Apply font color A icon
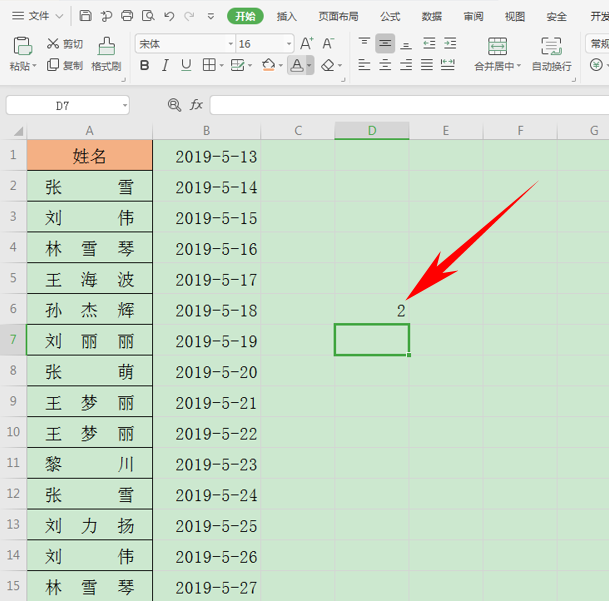The width and height of the screenshot is (609, 602). pos(297,65)
